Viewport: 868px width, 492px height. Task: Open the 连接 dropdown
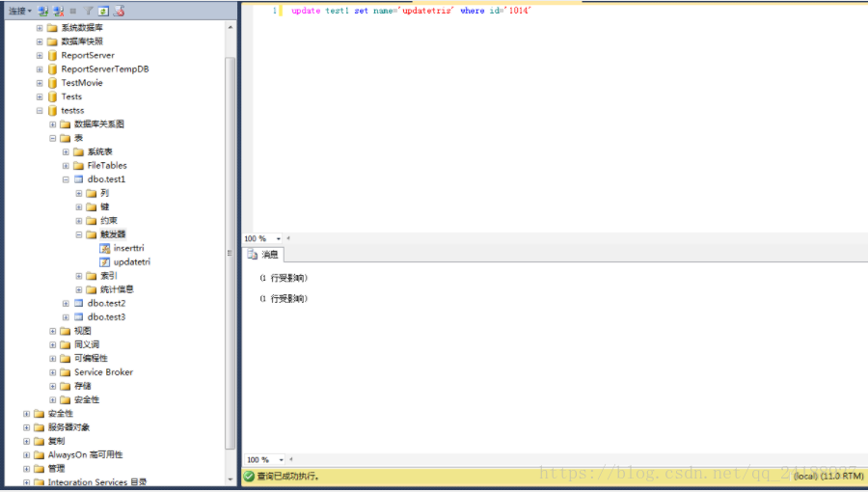pyautogui.click(x=20, y=11)
